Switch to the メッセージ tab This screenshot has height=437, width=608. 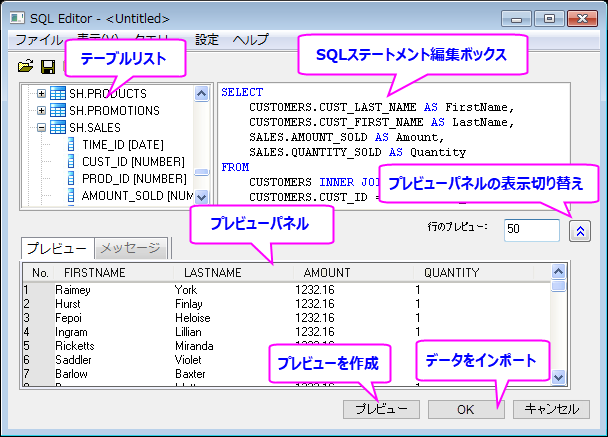point(130,248)
